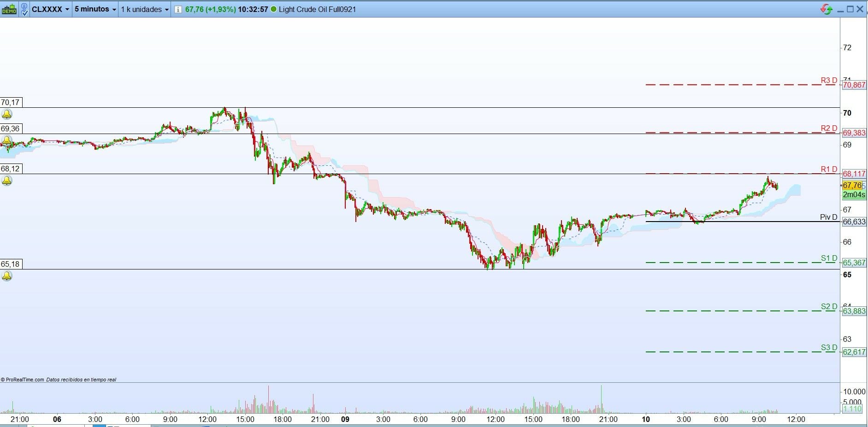The image size is (868, 427).
Task: Click the alert bell under 69,36
Action: pyautogui.click(x=7, y=140)
